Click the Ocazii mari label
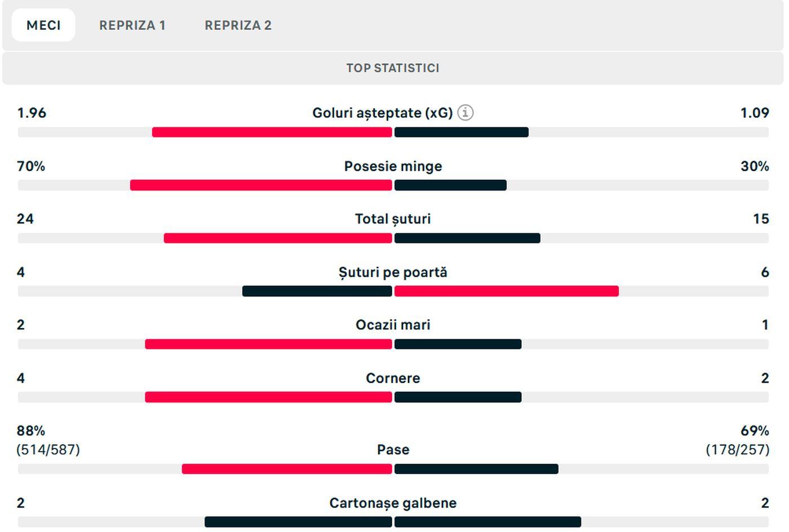 393,325
